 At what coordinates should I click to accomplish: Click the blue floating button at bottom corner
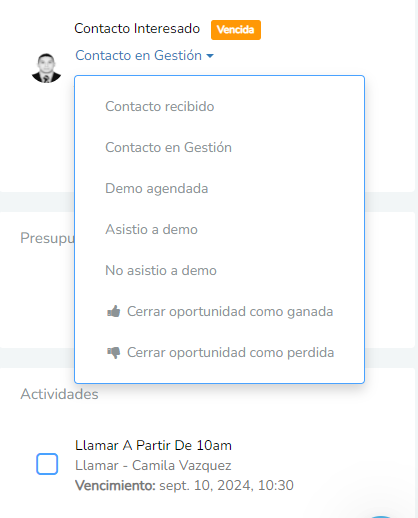pyautogui.click(x=381, y=516)
